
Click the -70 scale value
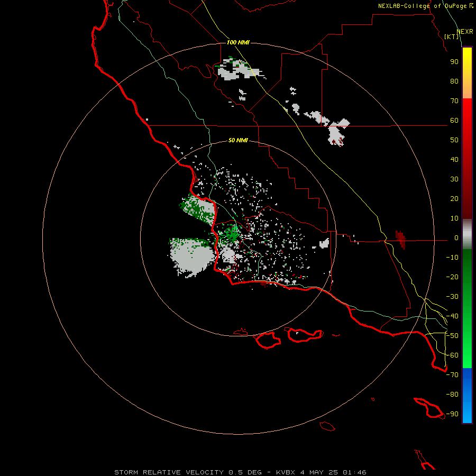pyautogui.click(x=452, y=375)
